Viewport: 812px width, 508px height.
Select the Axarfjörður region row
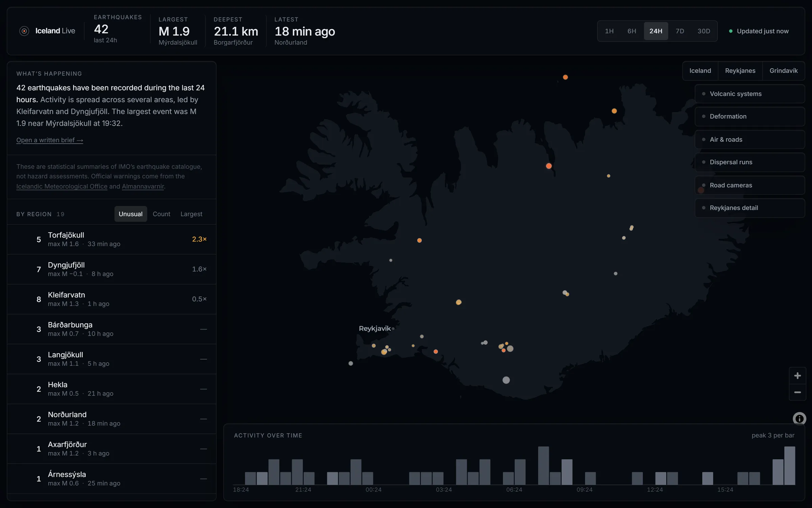(112, 449)
